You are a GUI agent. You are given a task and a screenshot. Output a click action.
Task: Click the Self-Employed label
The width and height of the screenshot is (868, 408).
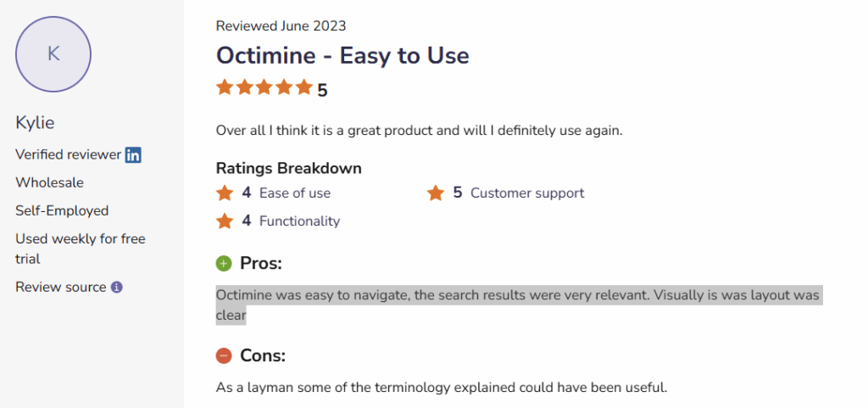click(62, 210)
